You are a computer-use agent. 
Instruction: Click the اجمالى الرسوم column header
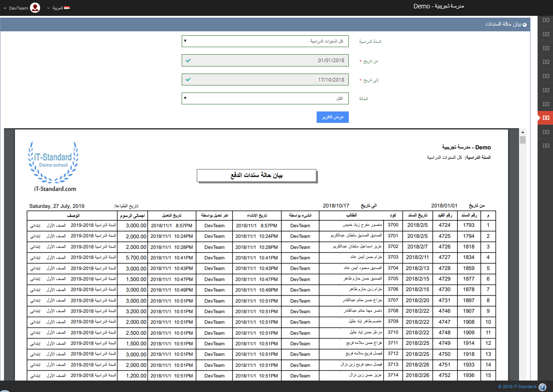pos(132,215)
